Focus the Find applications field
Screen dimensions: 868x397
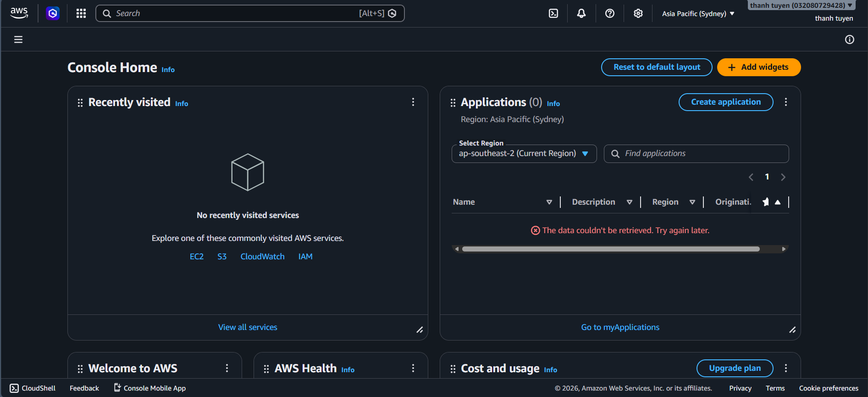coord(697,154)
